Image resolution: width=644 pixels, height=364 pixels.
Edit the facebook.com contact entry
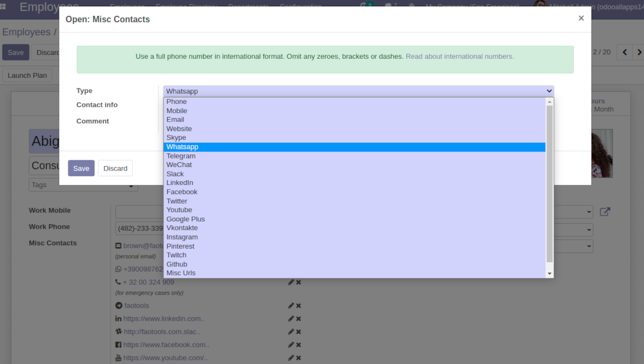[291, 345]
